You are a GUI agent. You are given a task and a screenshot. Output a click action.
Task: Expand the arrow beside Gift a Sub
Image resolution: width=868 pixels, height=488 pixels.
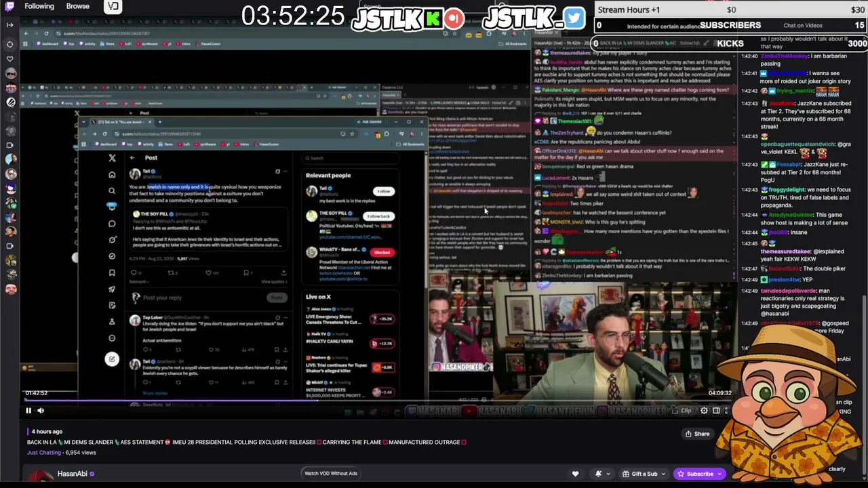coord(665,474)
